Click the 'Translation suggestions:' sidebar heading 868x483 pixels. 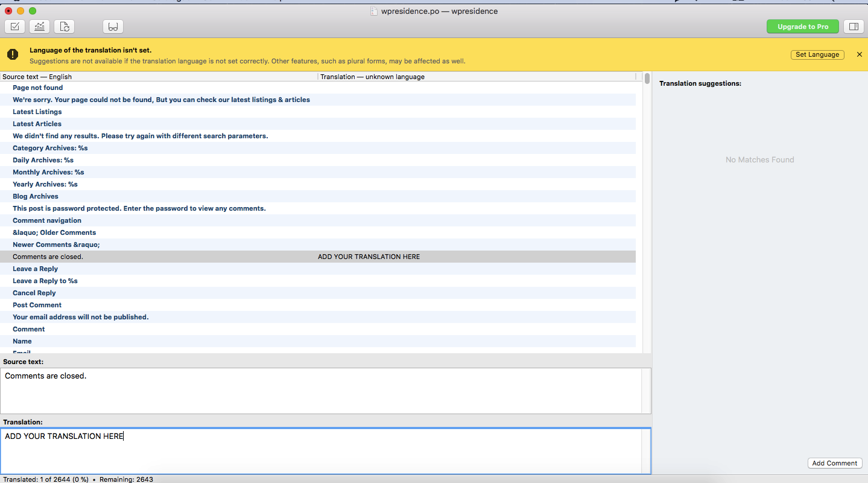tap(700, 83)
